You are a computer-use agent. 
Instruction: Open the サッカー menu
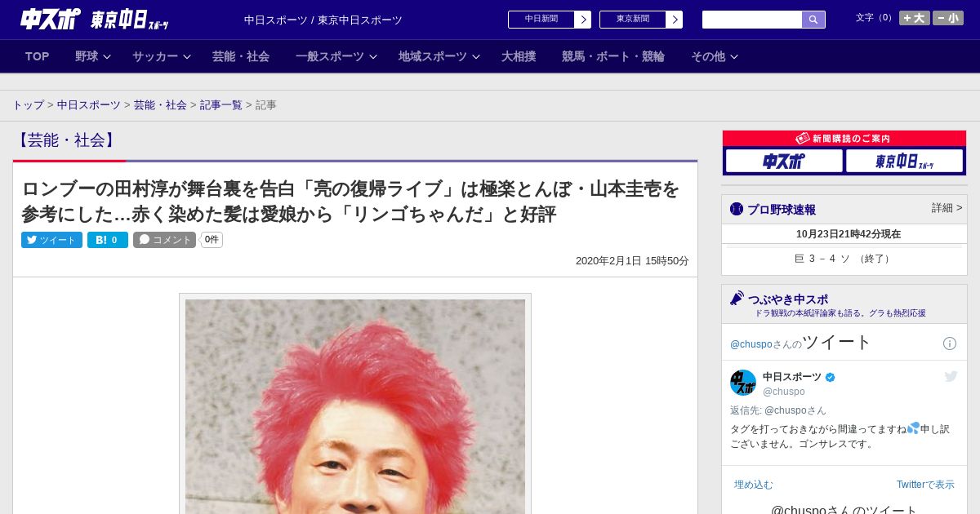click(155, 56)
